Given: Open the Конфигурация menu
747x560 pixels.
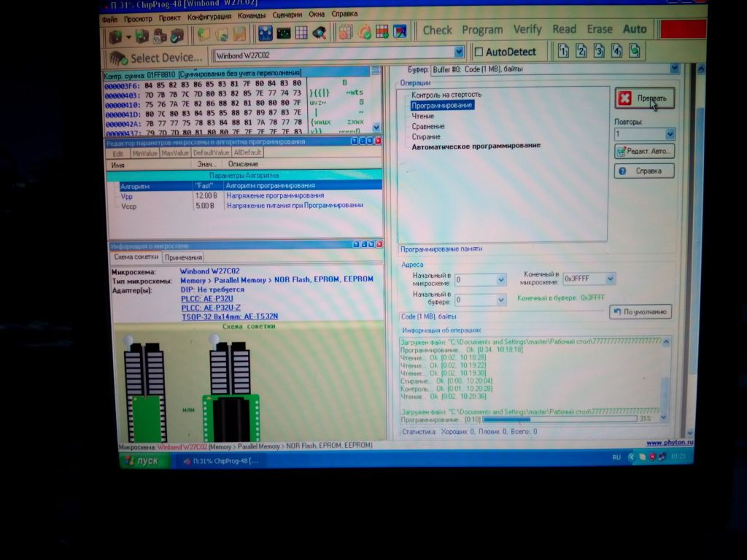Looking at the screenshot, I should click(209, 16).
